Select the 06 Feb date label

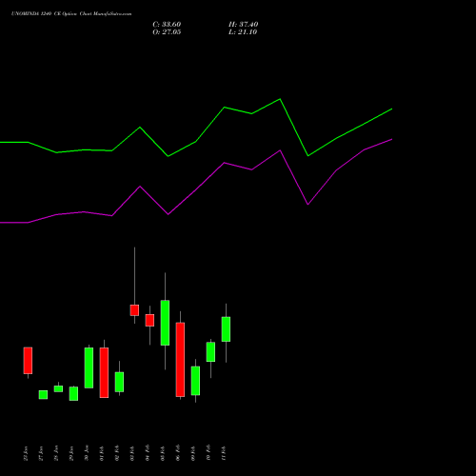click(x=178, y=453)
